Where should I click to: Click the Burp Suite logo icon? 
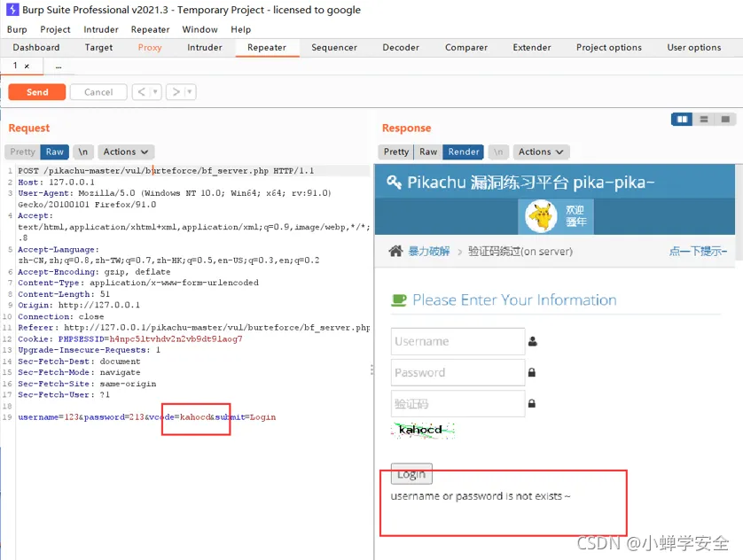(x=12, y=10)
